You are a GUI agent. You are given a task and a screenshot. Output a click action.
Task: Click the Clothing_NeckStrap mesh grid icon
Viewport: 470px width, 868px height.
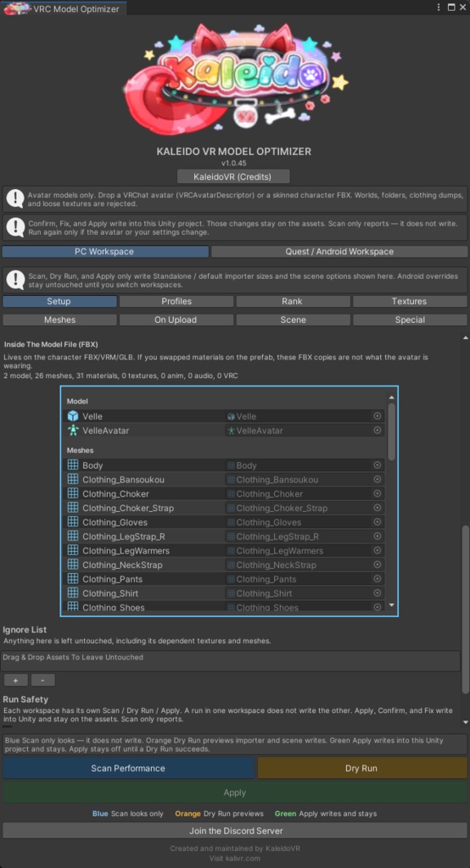tap(73, 565)
